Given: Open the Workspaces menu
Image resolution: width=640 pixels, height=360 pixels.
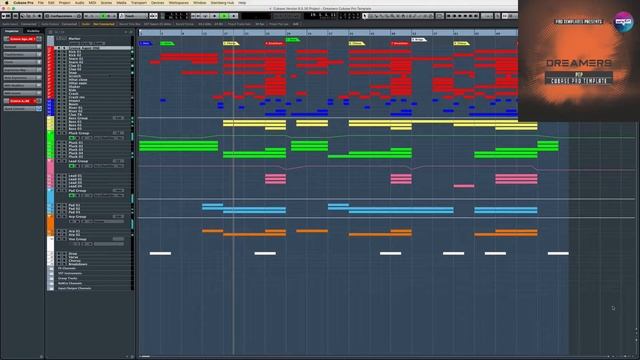Looking at the screenshot, I should coord(179,2).
